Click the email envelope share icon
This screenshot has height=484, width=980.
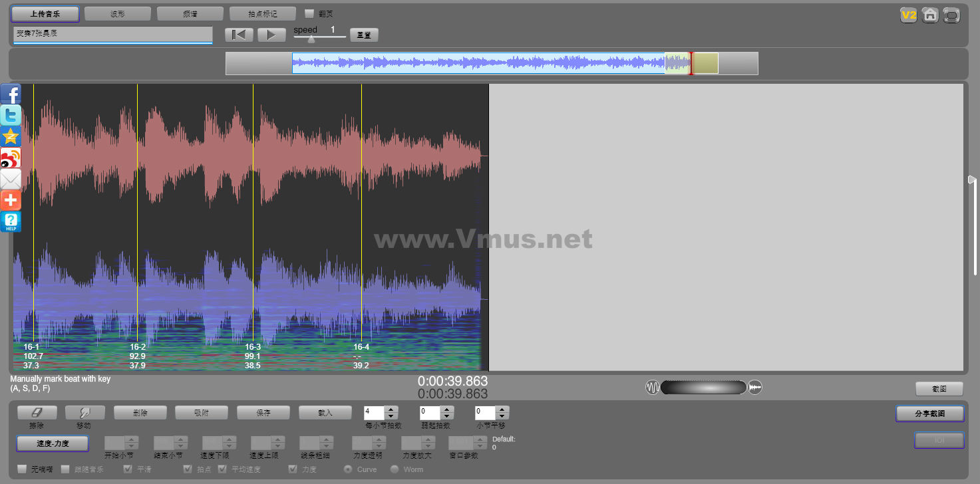11,179
